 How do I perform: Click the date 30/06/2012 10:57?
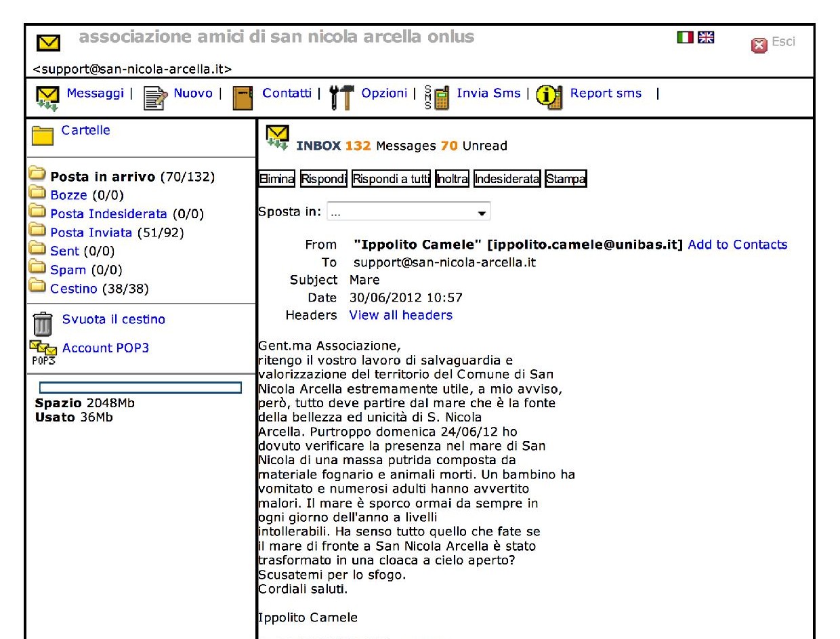click(x=406, y=297)
